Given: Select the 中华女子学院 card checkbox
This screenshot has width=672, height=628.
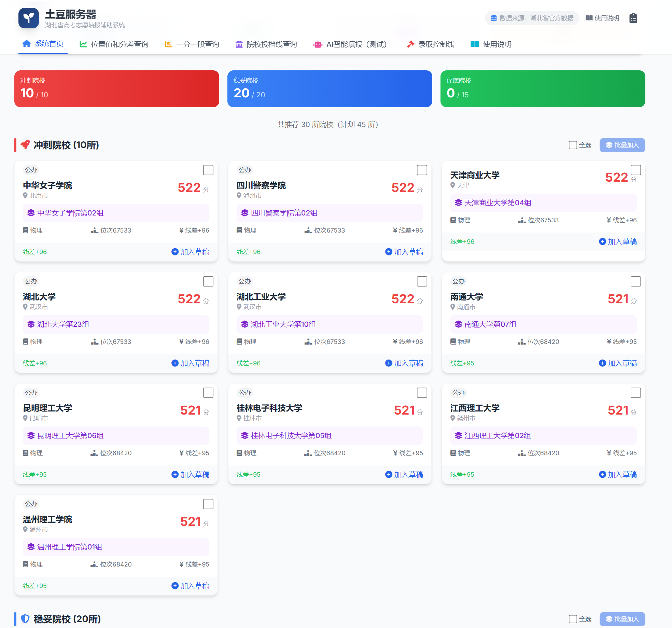Looking at the screenshot, I should [x=208, y=170].
